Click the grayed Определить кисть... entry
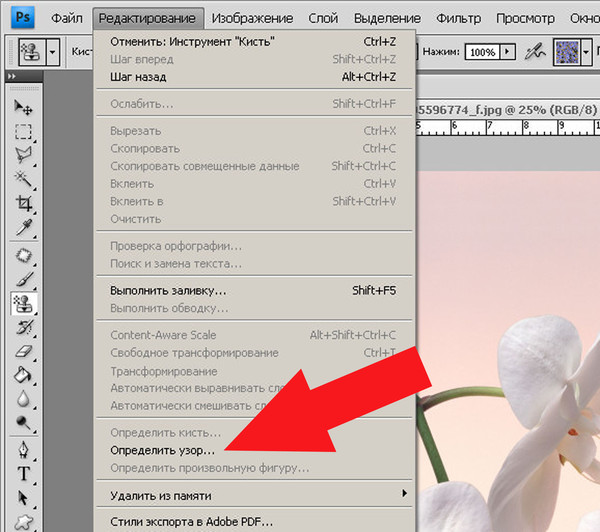Screen dimensions: 600x532 [254, 433]
